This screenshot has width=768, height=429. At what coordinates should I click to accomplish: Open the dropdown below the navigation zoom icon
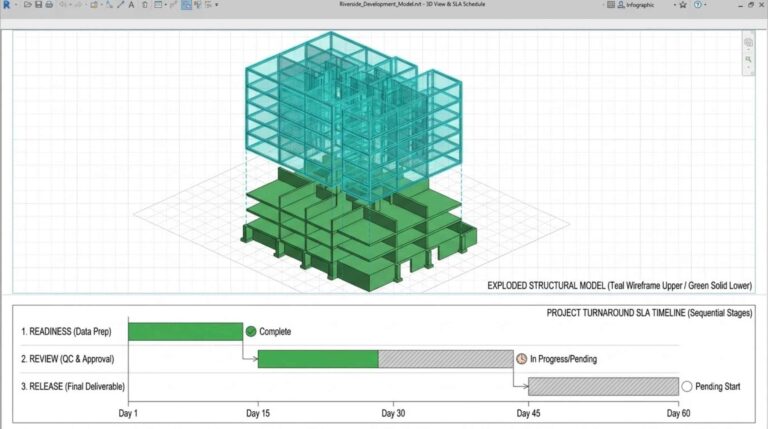click(x=748, y=68)
